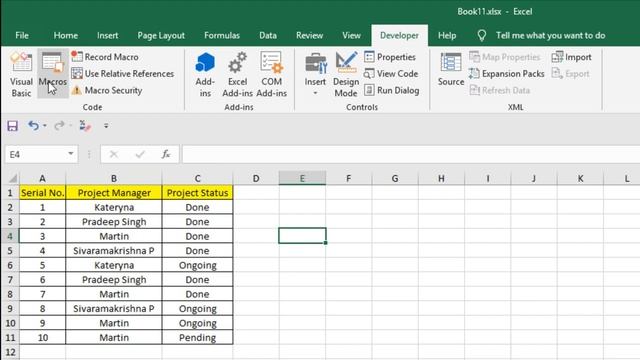
Task: Select column B header
Action: click(x=113, y=178)
